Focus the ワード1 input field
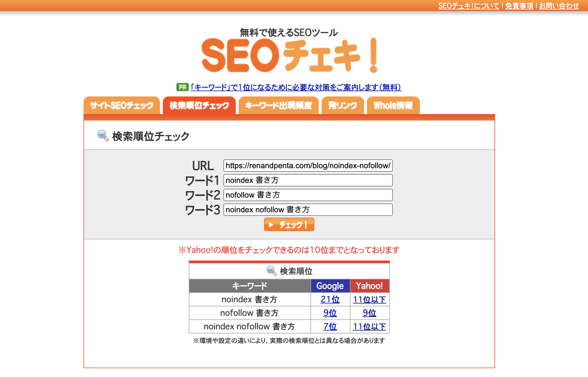The image size is (588, 377). tap(308, 180)
